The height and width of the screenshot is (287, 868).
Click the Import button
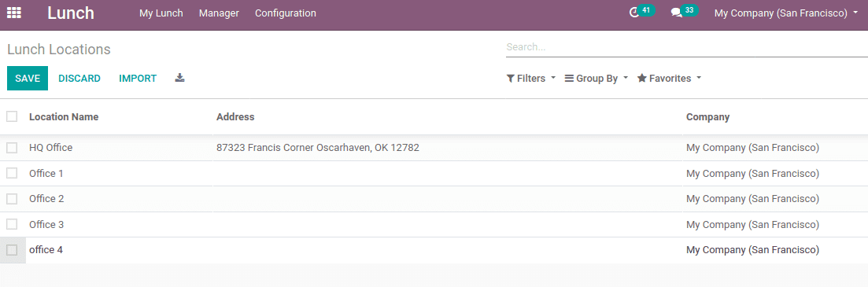click(138, 79)
